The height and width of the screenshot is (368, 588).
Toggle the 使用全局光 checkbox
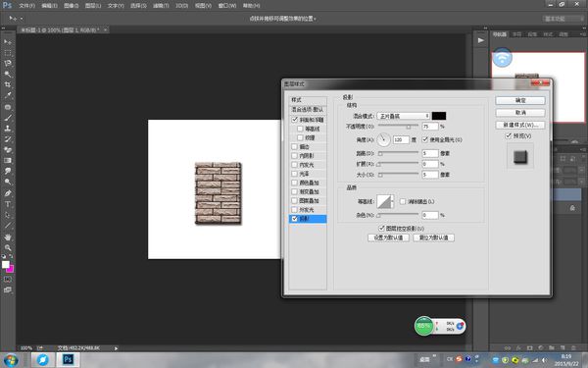click(425, 139)
